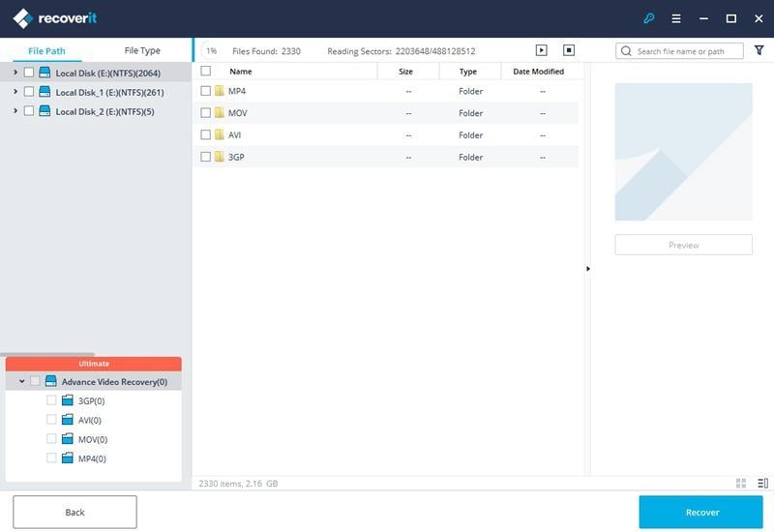The image size is (774, 532).
Task: Check the MP4 folder checkbox
Action: point(206,91)
